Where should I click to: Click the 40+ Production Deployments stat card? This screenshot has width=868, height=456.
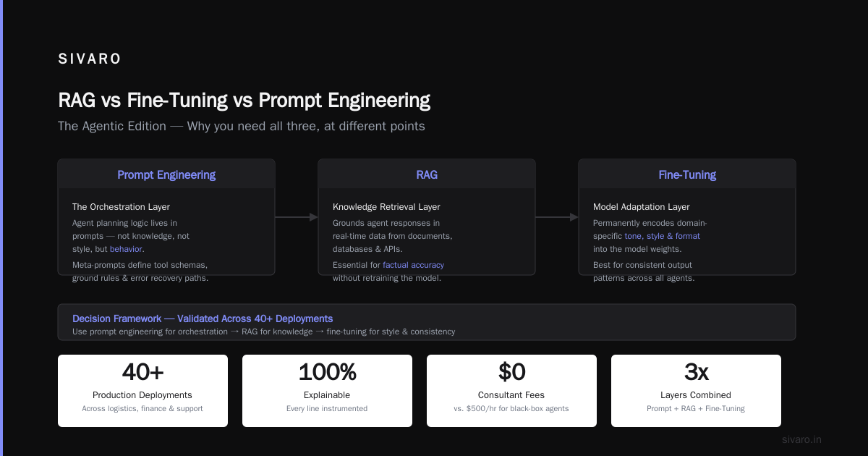click(x=142, y=390)
